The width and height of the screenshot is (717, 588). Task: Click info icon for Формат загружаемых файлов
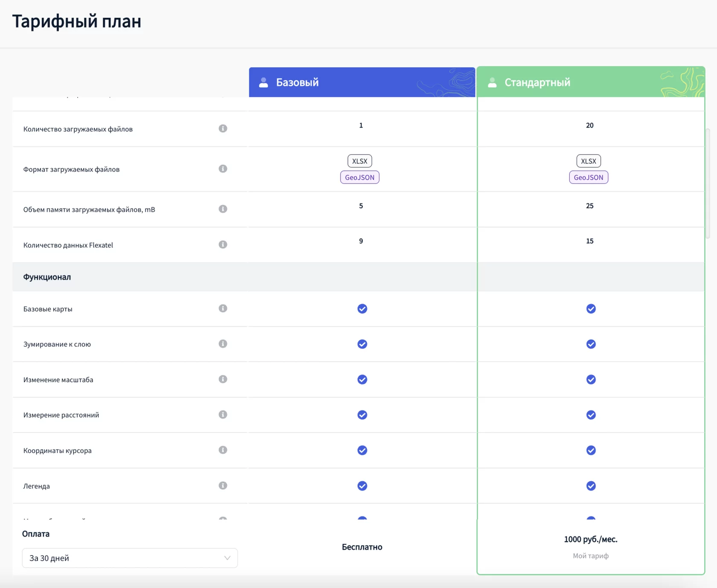pos(223,169)
